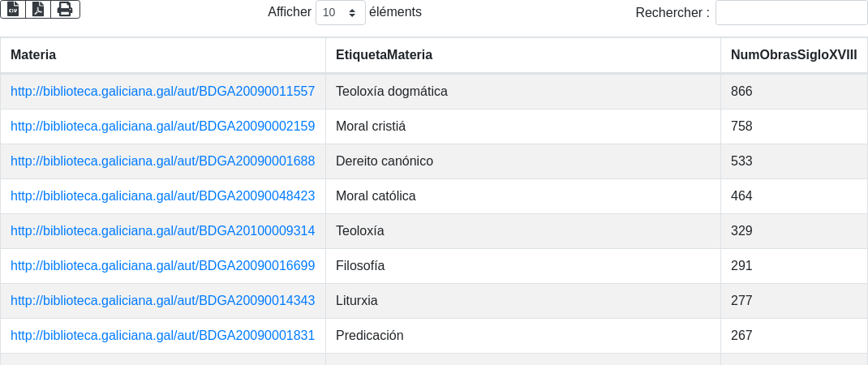Screen dimensions: 868x365
Task: Open the Afficher entries count dropdown
Action: [340, 13]
